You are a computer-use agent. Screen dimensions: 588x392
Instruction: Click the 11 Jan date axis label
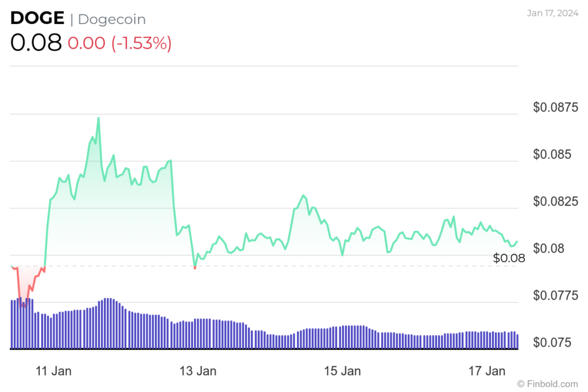tap(53, 371)
